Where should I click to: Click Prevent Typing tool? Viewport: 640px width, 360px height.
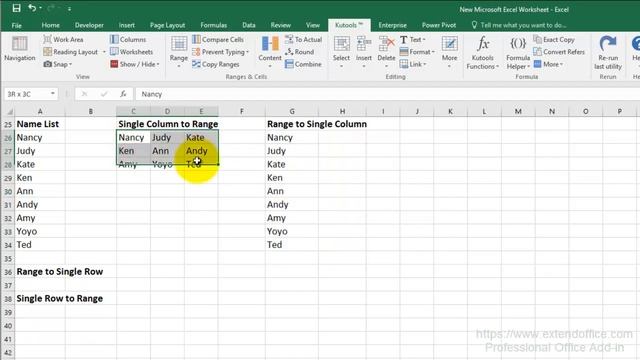click(220, 52)
